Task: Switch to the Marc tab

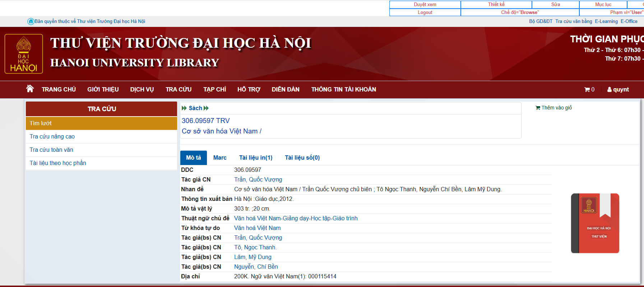Action: click(x=220, y=158)
